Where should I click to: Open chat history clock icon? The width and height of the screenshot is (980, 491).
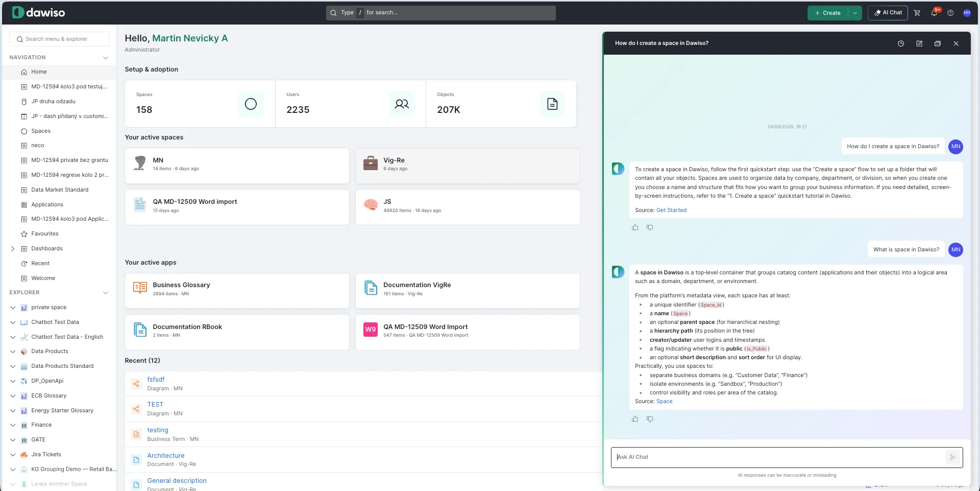pos(901,43)
